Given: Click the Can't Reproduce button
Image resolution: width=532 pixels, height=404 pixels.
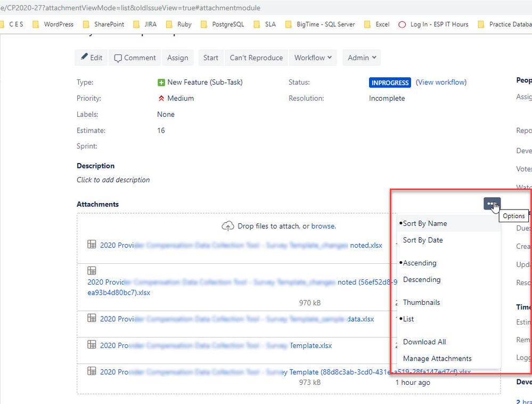Looking at the screenshot, I should point(256,58).
